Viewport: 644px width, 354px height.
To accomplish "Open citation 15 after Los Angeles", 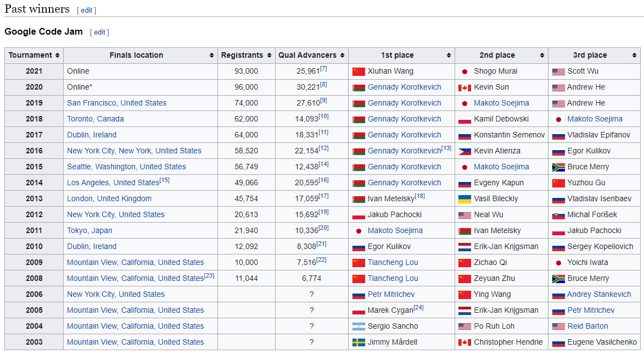I will (164, 180).
